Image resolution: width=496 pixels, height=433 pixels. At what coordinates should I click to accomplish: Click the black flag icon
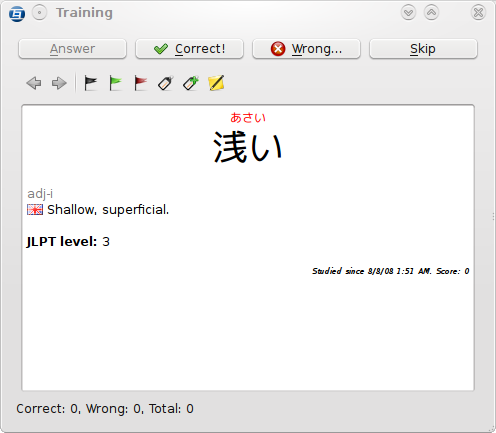point(90,83)
